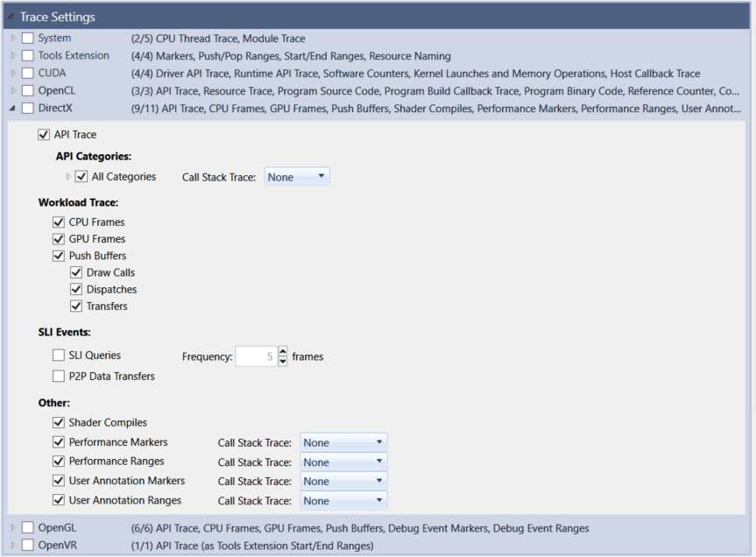Click the '(6/6) API Trace' OpenGL summary
Viewport: 756px width, 557px height.
(360, 529)
